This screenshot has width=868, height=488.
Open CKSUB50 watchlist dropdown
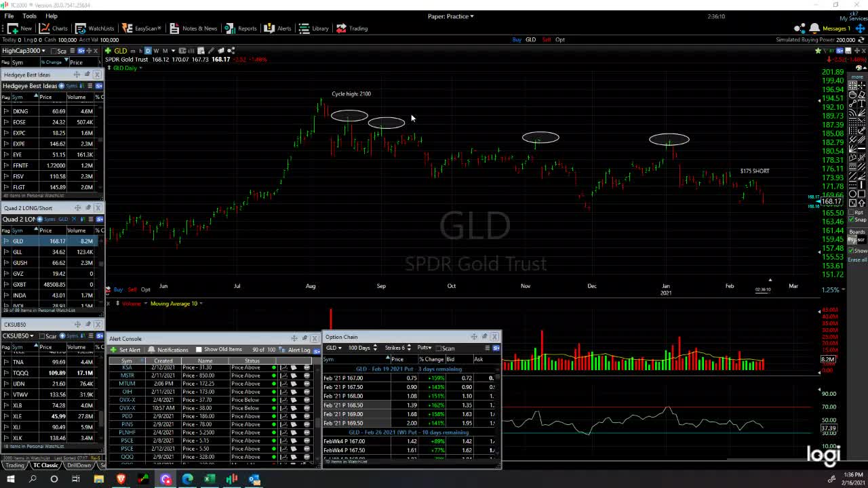coord(18,335)
